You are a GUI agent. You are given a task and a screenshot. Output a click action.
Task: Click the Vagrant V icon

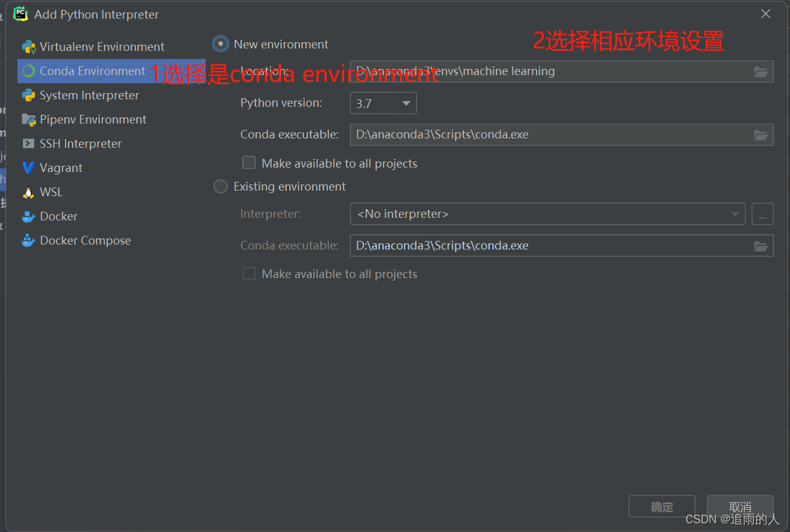[x=29, y=168]
